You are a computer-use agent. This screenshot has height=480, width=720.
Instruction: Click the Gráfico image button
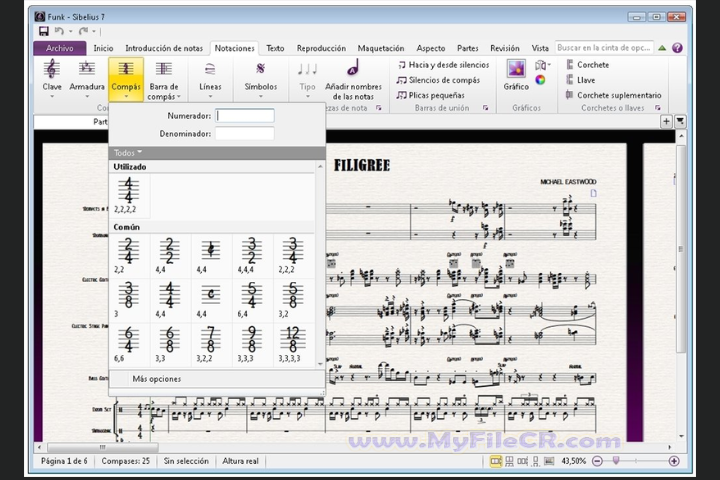[x=516, y=75]
